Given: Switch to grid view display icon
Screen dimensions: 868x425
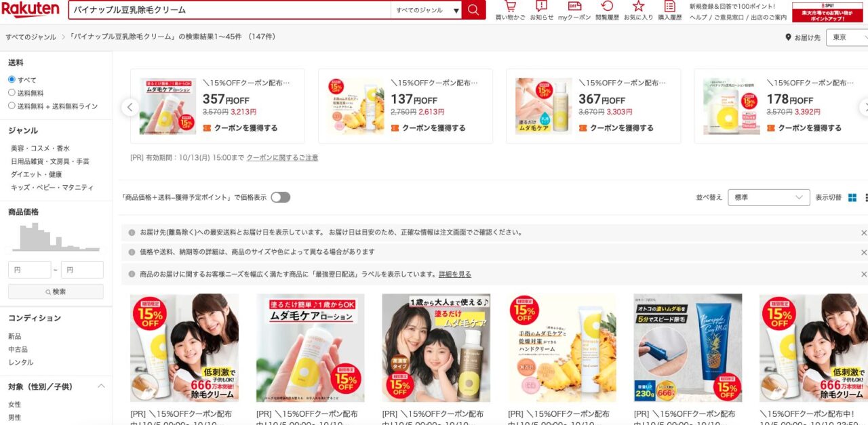Looking at the screenshot, I should (852, 198).
